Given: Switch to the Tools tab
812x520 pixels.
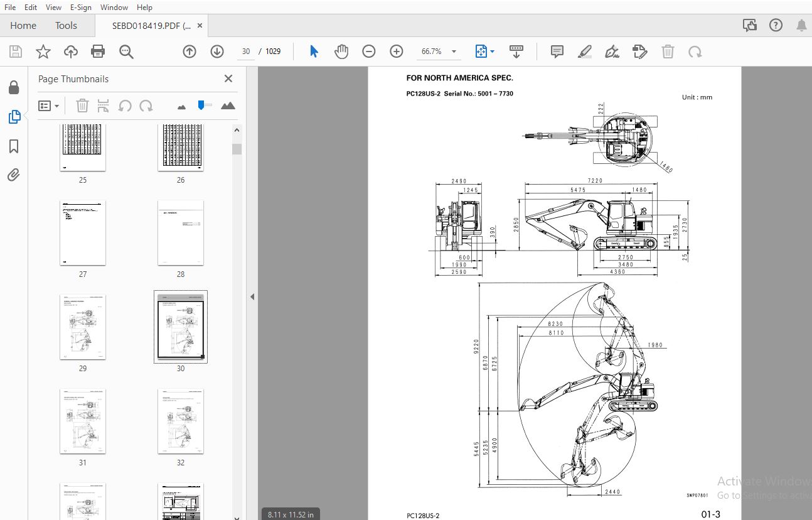Looking at the screenshot, I should coord(66,26).
